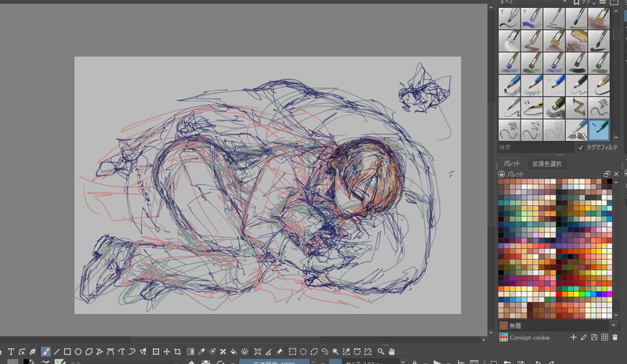Select the Freehand Brush tool
The image size is (627, 364).
45,351
